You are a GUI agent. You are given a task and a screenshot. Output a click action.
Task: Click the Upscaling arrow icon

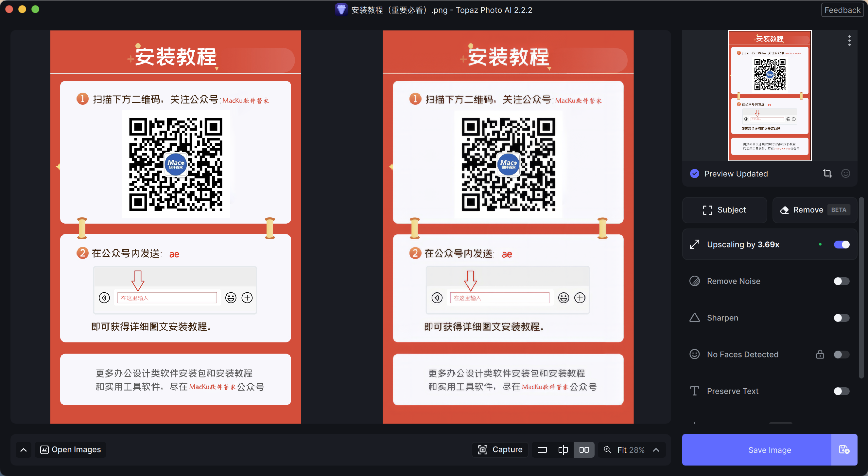click(694, 244)
